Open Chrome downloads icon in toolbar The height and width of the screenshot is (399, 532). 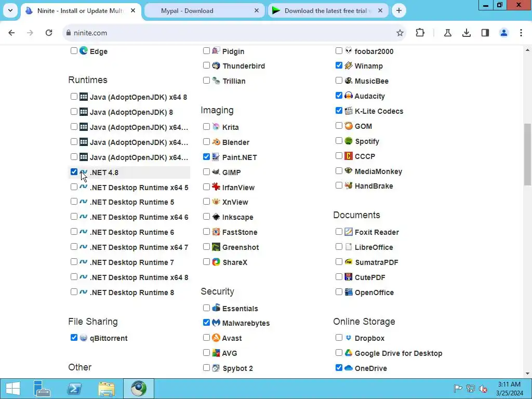pyautogui.click(x=467, y=33)
